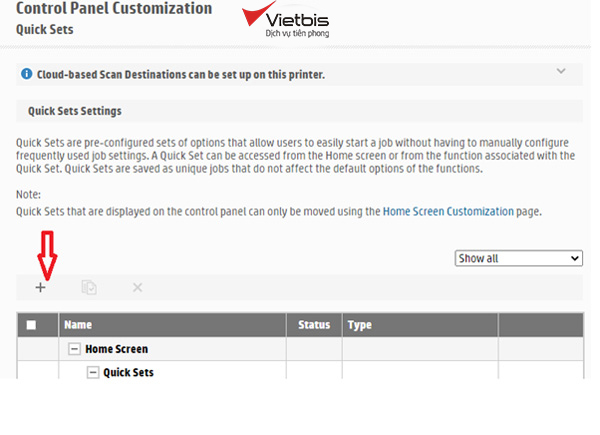Select the Quick Sets row label
600x435 pixels.
click(128, 372)
